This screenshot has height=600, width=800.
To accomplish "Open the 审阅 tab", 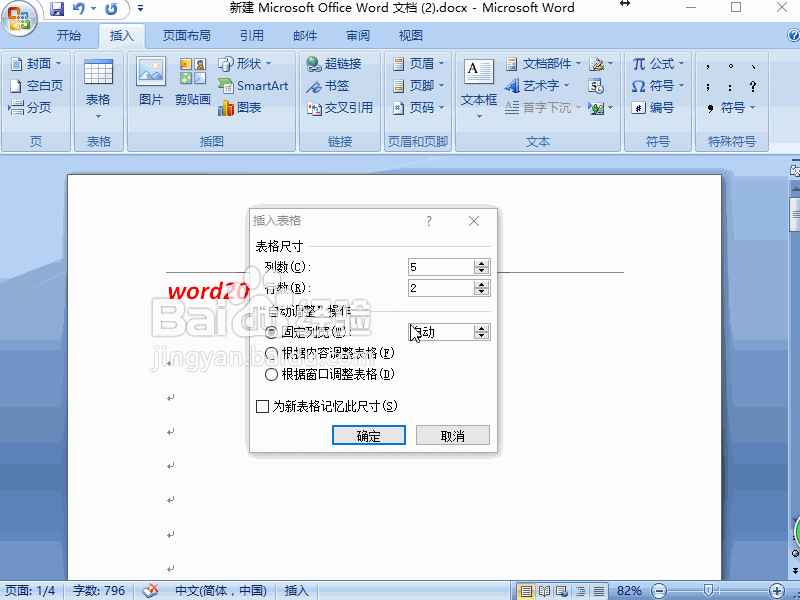I will point(358,36).
